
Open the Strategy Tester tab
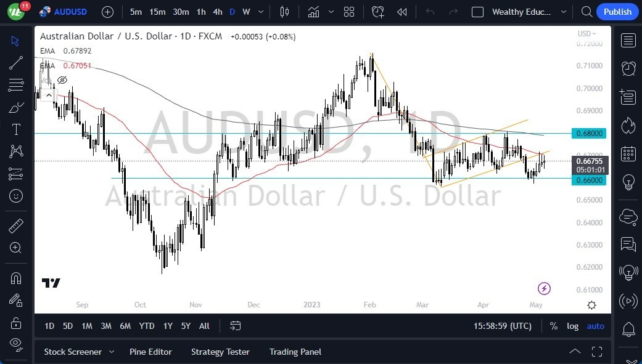[220, 352]
